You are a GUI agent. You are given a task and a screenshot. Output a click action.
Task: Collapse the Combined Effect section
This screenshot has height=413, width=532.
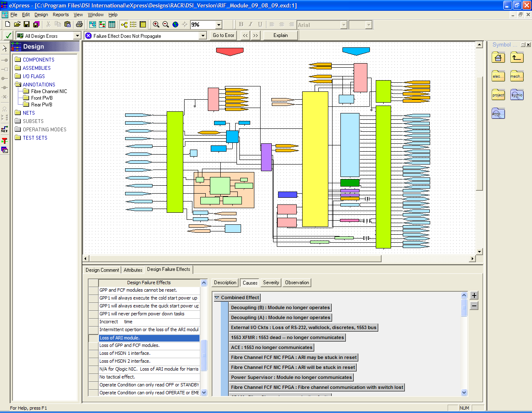pos(217,297)
